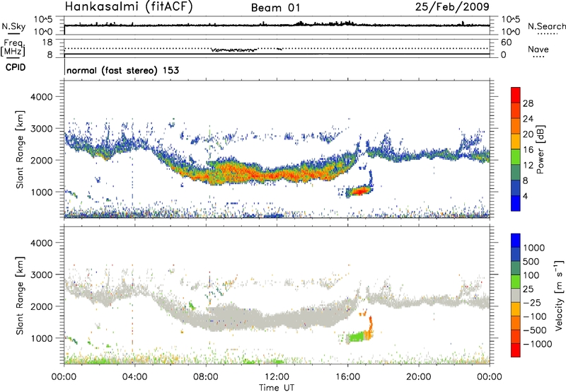Click the '-1000' label on velocity colorbar
This screenshot has width=566, height=392.
(537, 344)
